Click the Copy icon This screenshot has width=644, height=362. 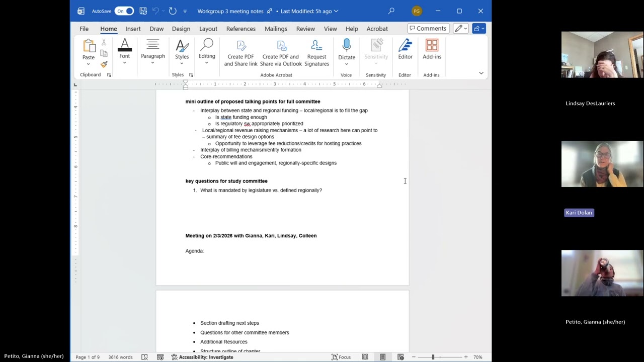104,53
